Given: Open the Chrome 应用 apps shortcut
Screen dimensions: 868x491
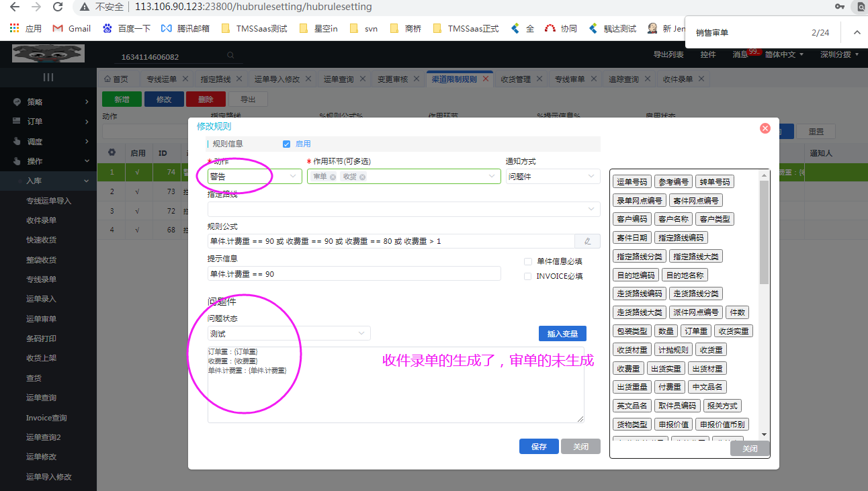Looking at the screenshot, I should (x=26, y=28).
